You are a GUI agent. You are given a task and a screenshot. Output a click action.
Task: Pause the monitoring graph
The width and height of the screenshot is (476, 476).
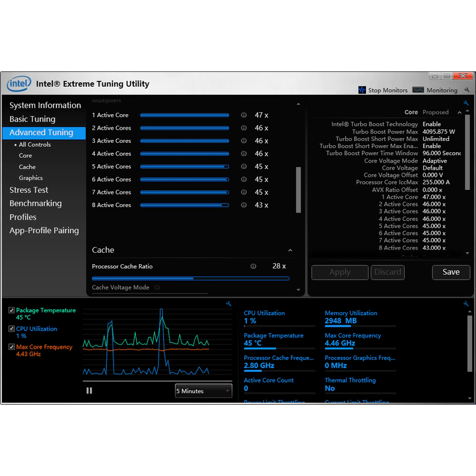point(89,391)
